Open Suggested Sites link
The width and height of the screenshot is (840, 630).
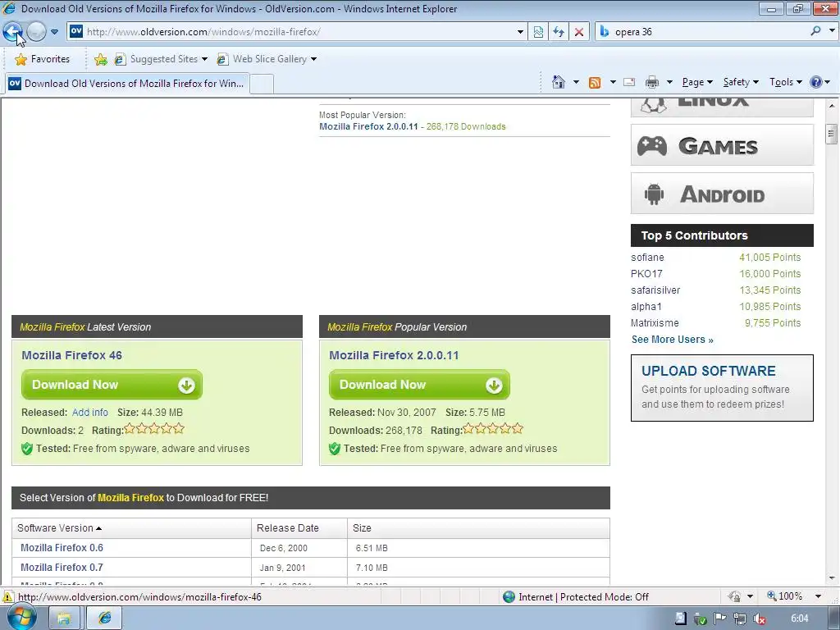160,59
